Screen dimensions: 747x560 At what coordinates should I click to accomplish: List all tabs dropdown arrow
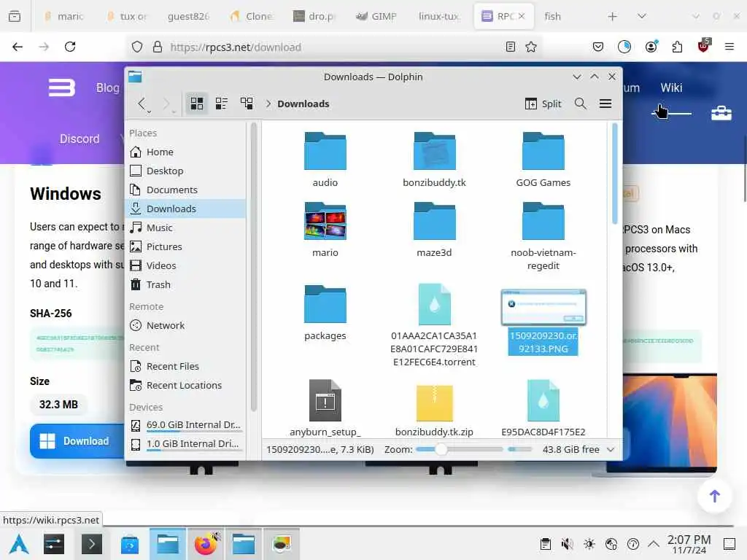click(x=642, y=16)
